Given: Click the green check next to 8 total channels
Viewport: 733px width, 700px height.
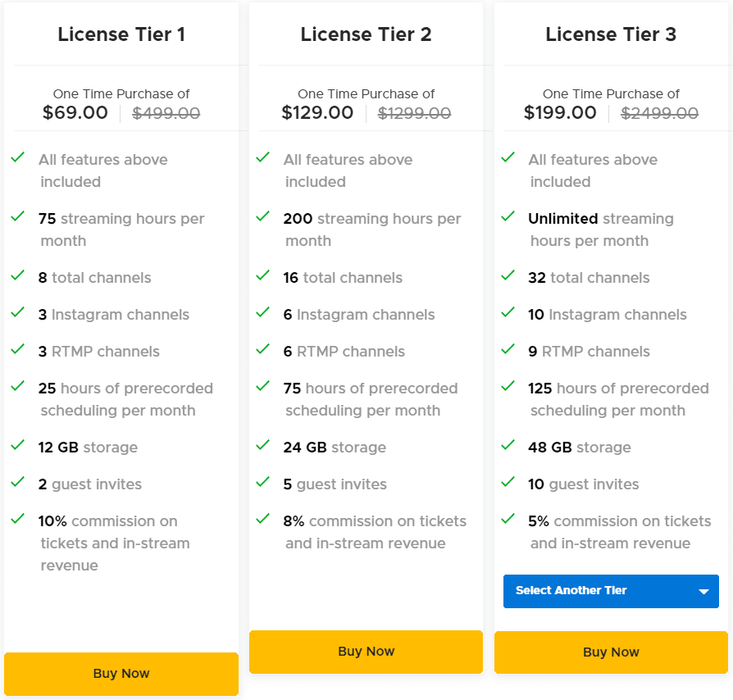Looking at the screenshot, I should (x=17, y=276).
